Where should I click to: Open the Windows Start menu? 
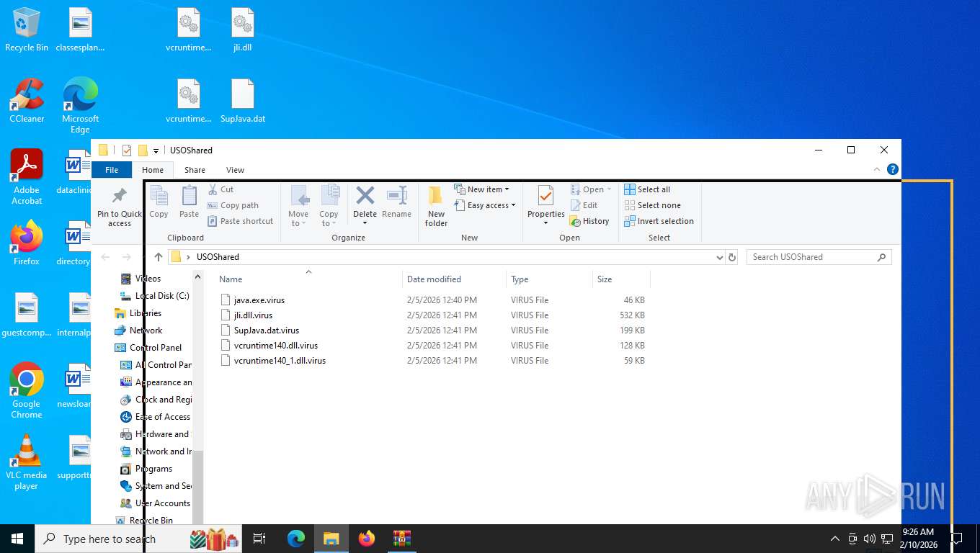17,539
